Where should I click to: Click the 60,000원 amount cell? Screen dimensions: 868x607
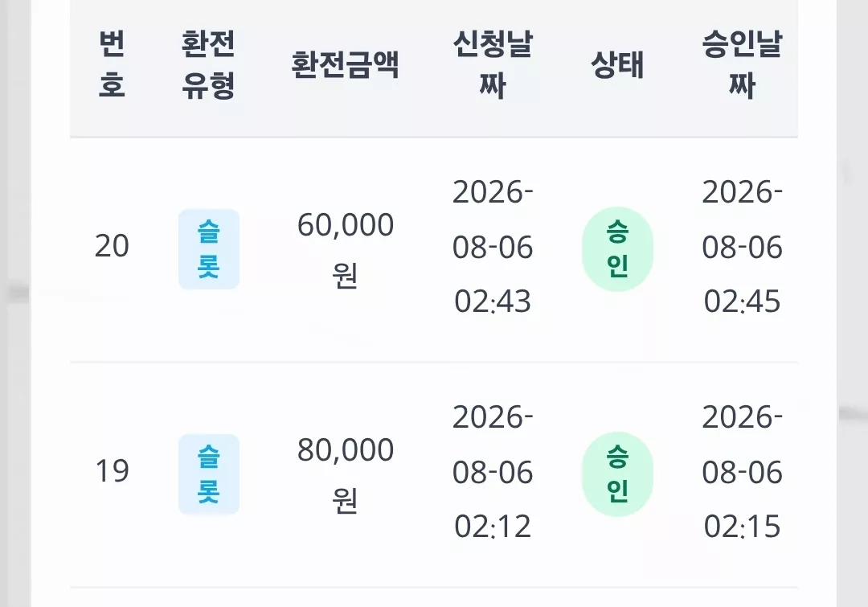coord(346,249)
